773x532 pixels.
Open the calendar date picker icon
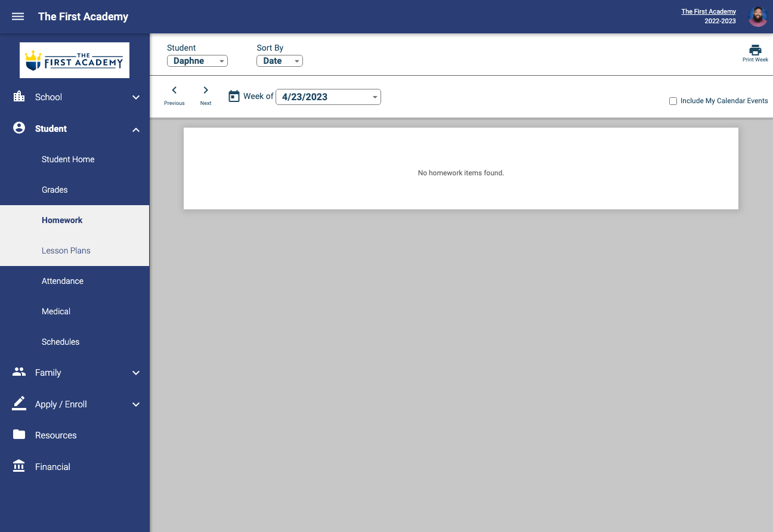click(x=234, y=96)
